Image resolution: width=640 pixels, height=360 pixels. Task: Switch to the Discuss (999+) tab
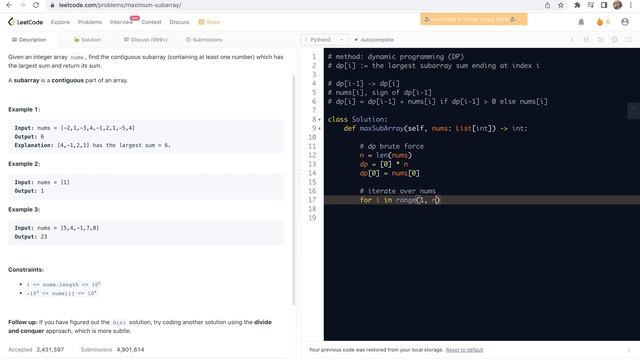tap(146, 40)
